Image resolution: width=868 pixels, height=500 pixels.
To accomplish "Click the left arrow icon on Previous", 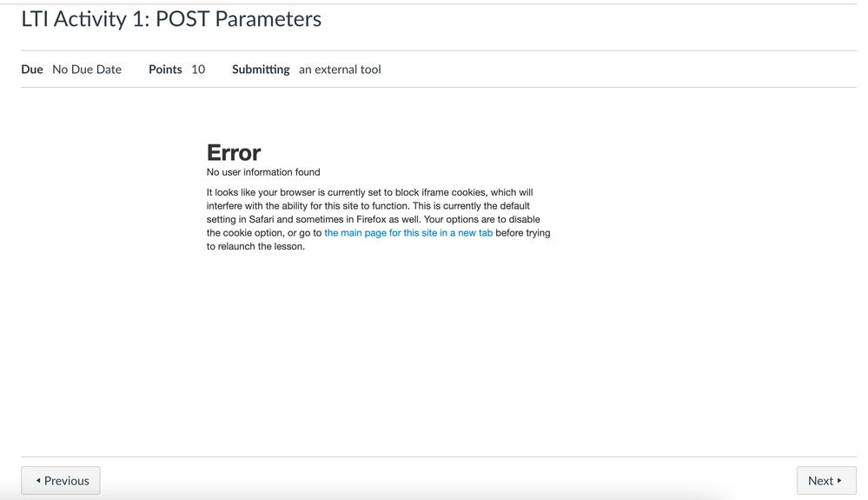I will point(38,481).
